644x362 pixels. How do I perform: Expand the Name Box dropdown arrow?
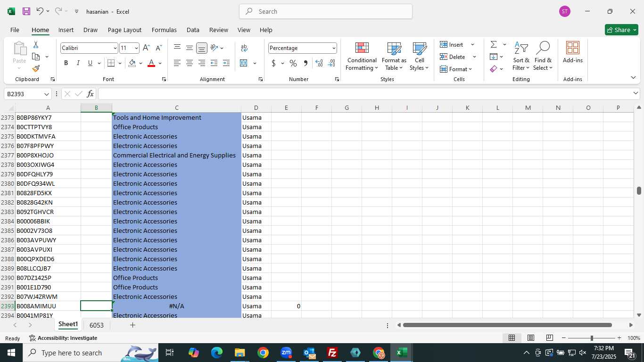click(x=46, y=94)
